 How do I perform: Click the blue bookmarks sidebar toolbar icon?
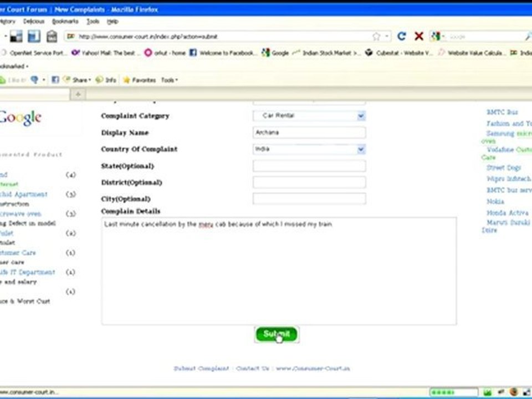(x=34, y=37)
